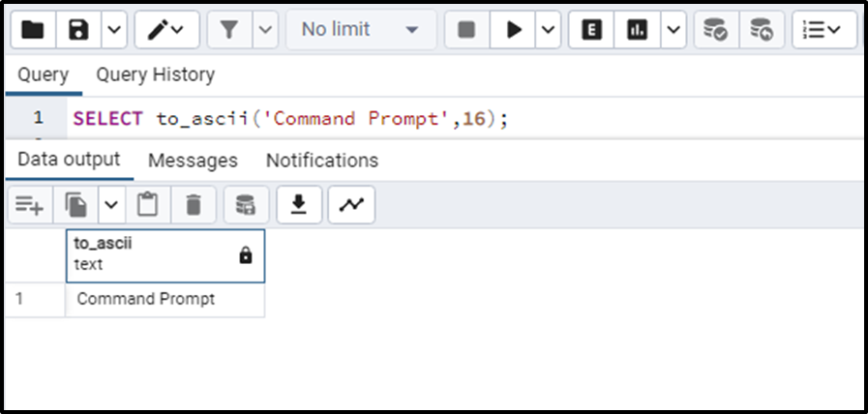This screenshot has height=414, width=868.
Task: Switch to the Query History tab
Action: (156, 74)
